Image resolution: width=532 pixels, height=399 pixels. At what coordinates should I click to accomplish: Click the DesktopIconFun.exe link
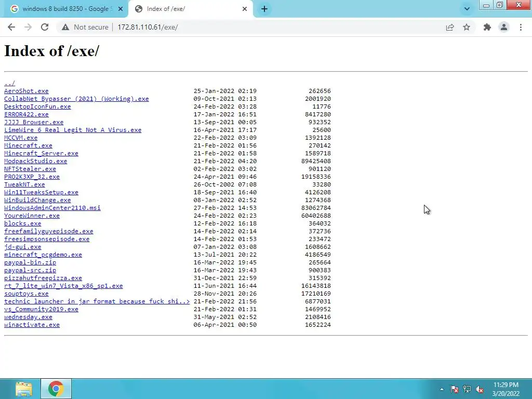tap(37, 107)
